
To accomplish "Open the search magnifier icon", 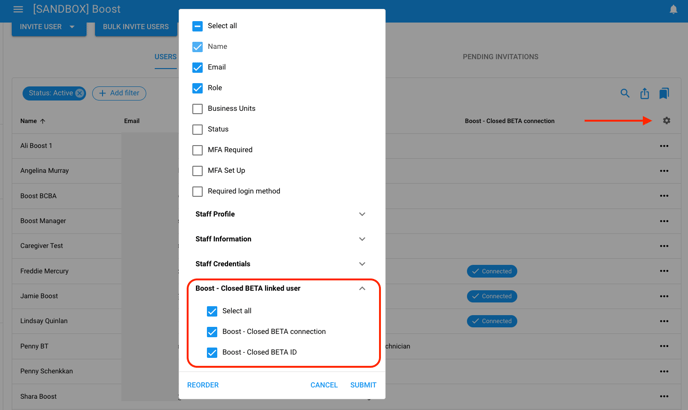I will (625, 93).
